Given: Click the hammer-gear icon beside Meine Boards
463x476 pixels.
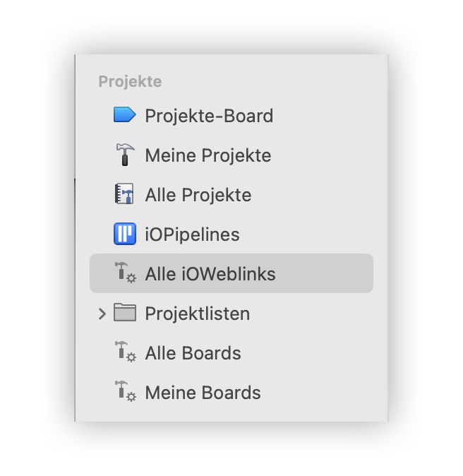Looking at the screenshot, I should point(126,391).
